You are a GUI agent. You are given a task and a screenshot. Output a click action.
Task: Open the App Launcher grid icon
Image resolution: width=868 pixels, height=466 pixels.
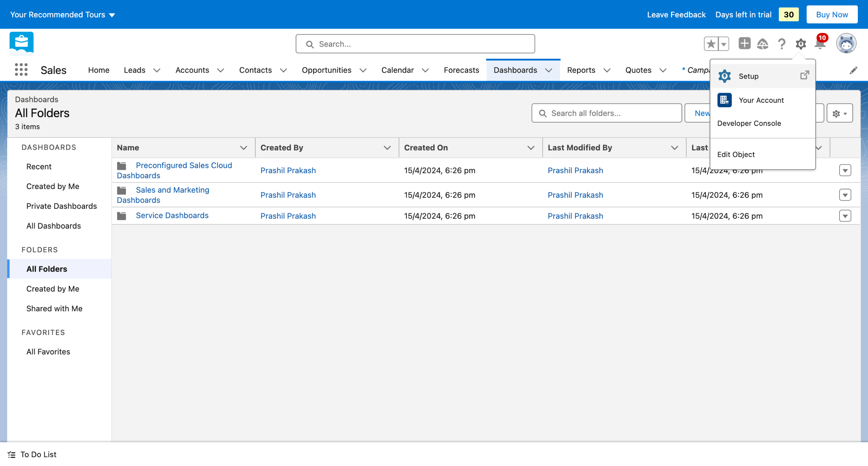pos(21,70)
